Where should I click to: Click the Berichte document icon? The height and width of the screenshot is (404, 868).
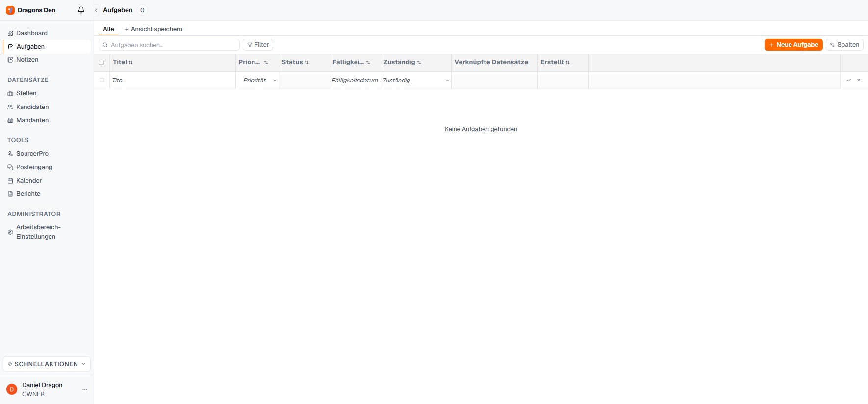tap(10, 194)
